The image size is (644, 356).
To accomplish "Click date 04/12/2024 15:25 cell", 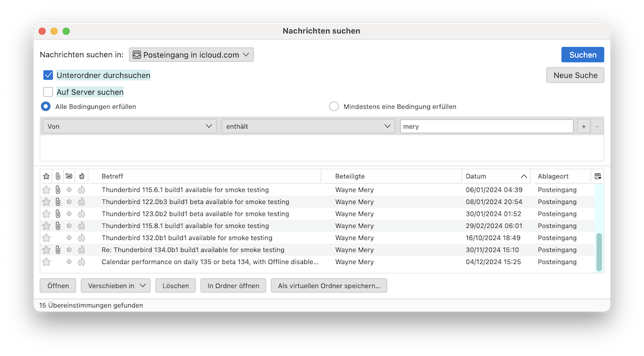I will pos(493,262).
